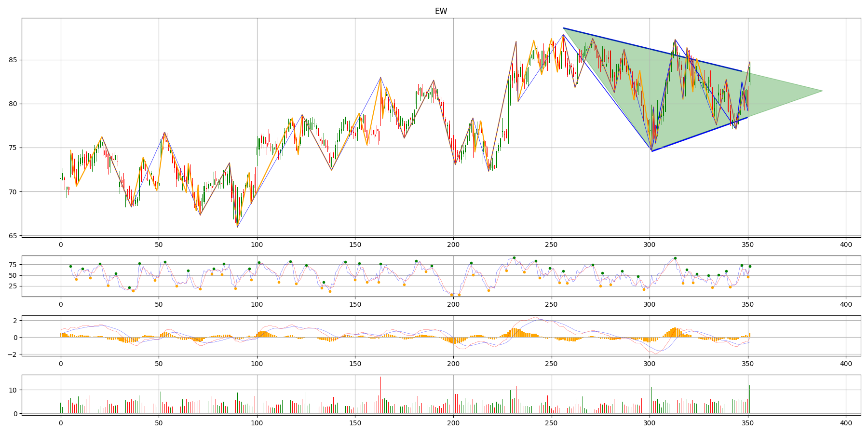Click the 50 tick below the price chart
Screen dimensions: 868x434
[159, 245]
